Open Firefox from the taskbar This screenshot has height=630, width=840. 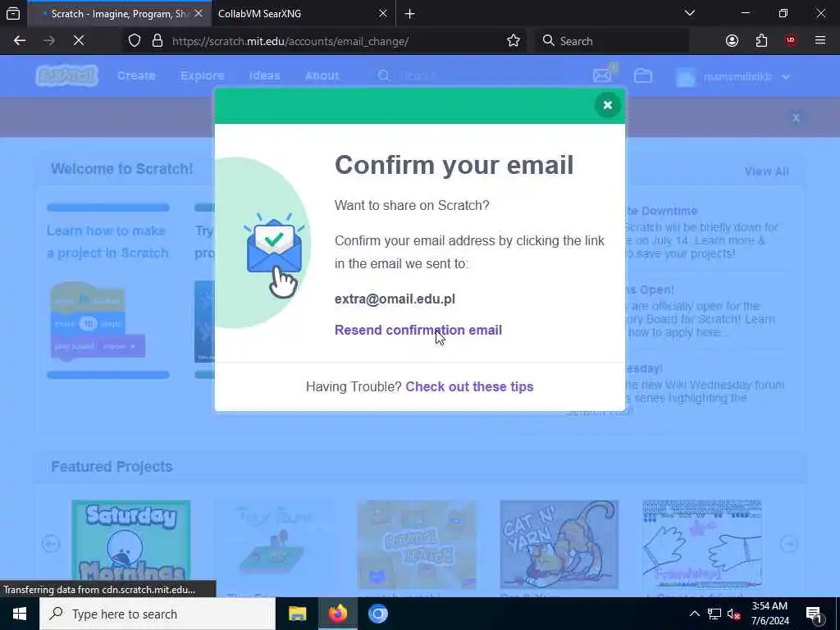[x=338, y=614]
